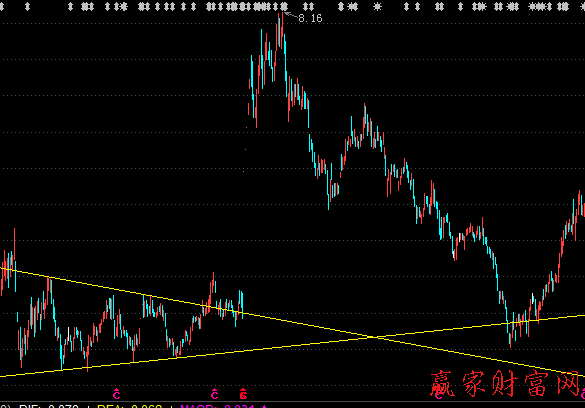This screenshot has width=585, height=408.
Task: Select the info marker pair right of 8.16 peak
Action: 309,6
